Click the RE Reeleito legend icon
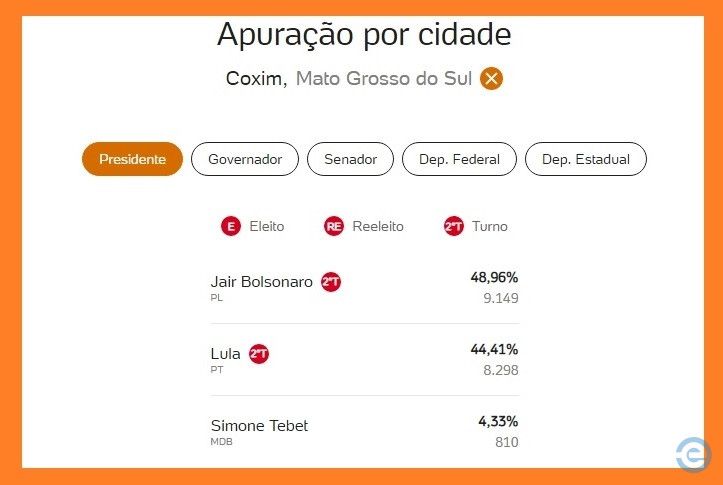The image size is (723, 485). point(334,226)
